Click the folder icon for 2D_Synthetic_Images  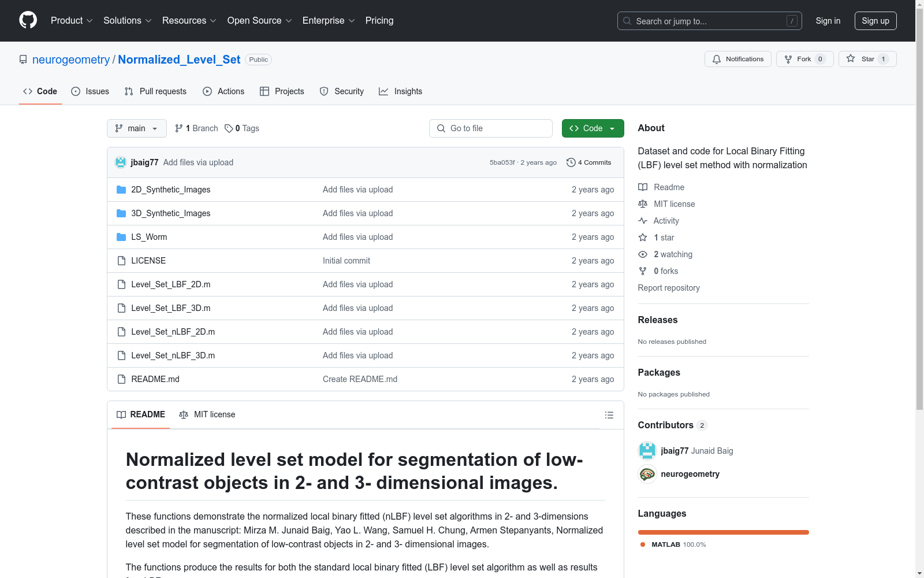[121, 190]
